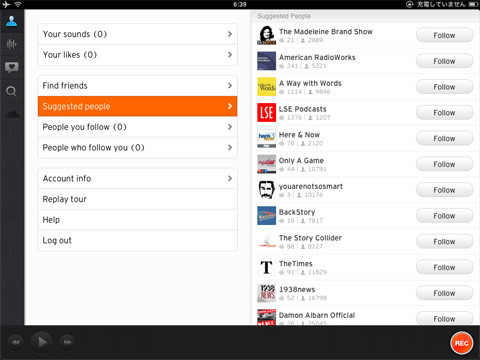Open Damon Albarn Official name text

click(317, 315)
